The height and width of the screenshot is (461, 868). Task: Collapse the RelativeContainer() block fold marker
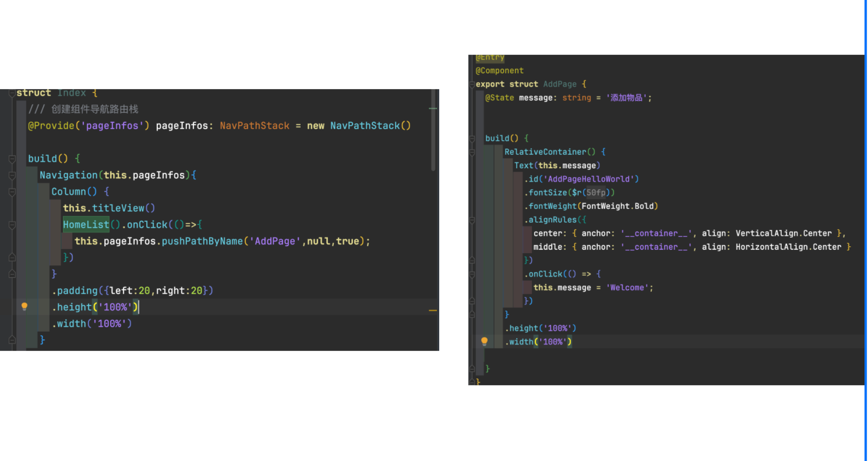tap(472, 152)
